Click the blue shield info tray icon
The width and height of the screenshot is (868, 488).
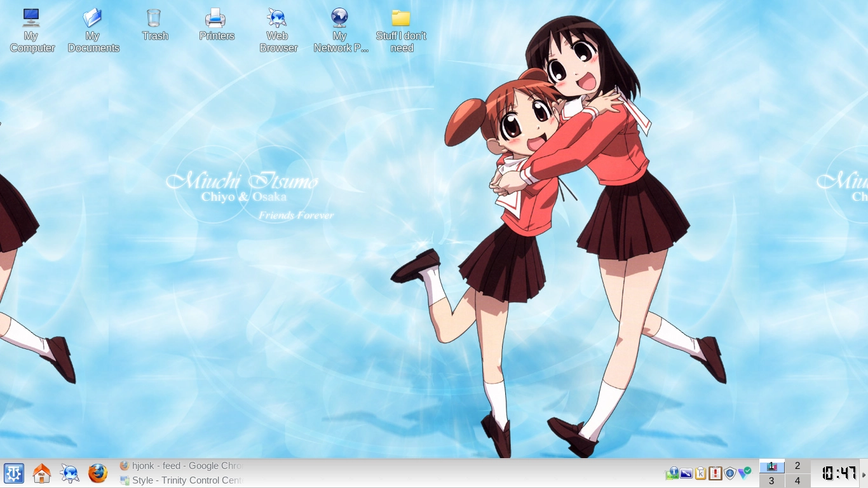click(x=730, y=473)
